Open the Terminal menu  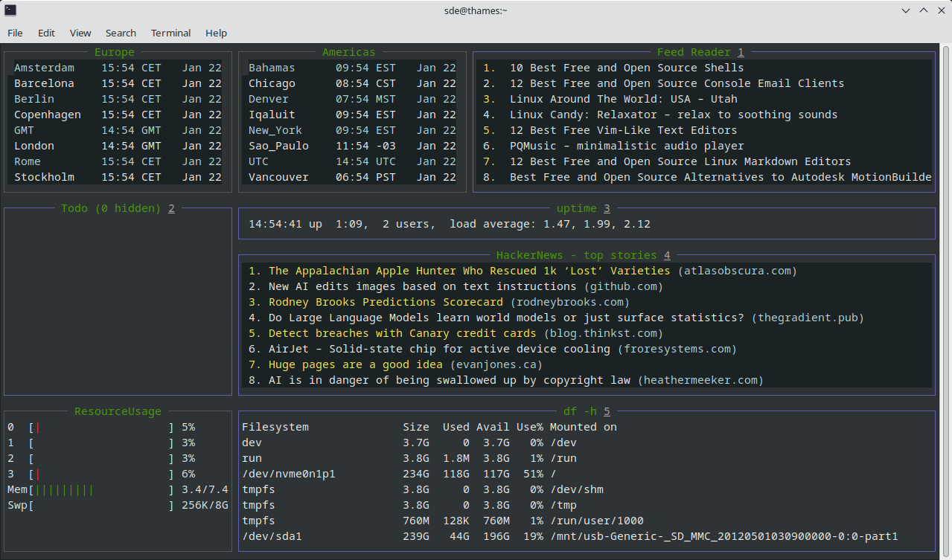point(170,33)
